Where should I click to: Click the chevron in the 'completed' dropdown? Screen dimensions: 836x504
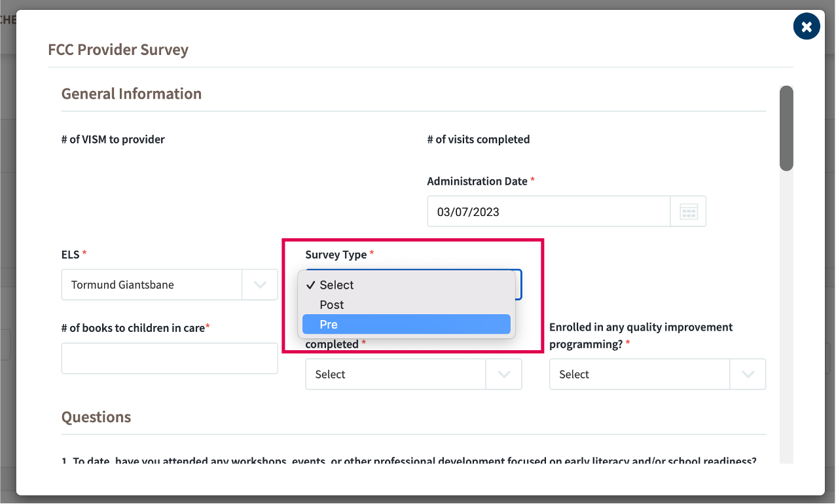click(x=504, y=374)
